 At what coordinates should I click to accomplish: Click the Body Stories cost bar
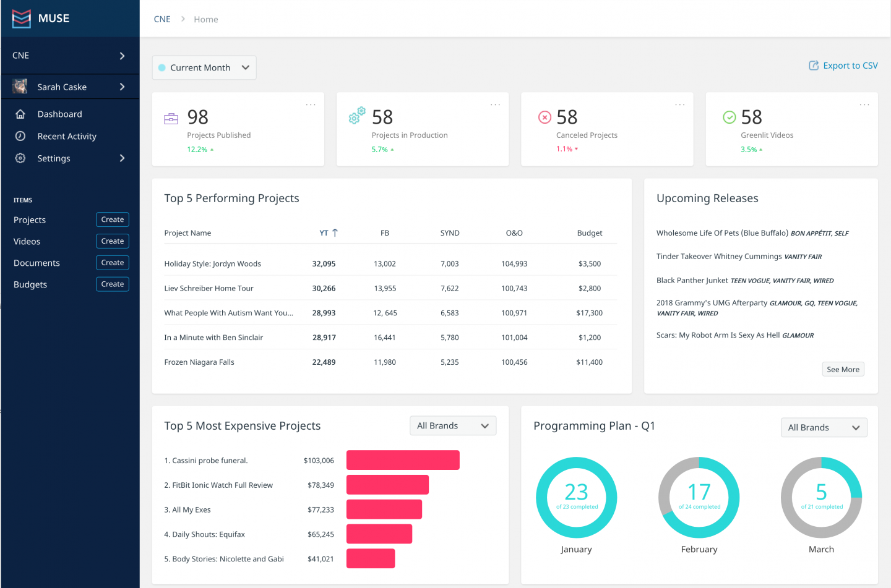pos(371,559)
